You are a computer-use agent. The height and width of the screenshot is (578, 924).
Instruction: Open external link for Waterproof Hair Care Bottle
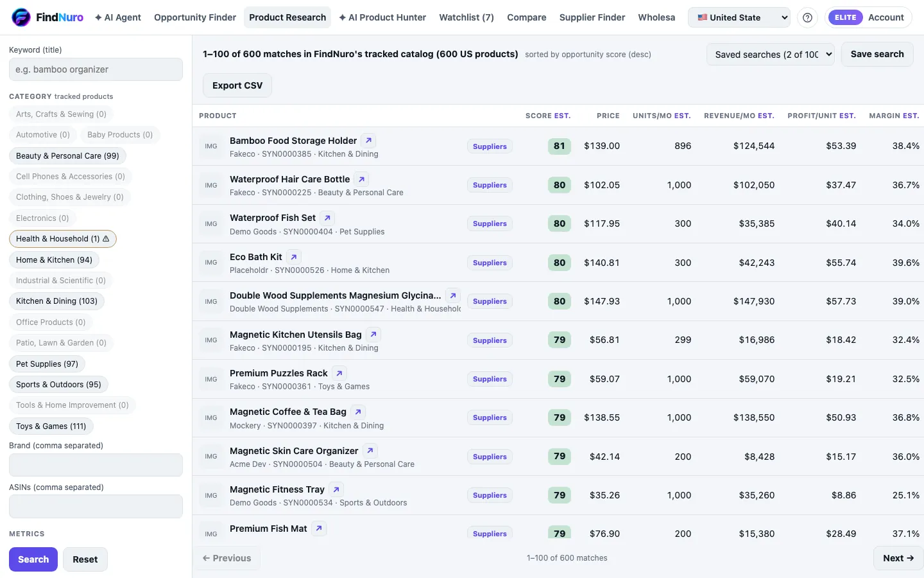click(x=361, y=179)
